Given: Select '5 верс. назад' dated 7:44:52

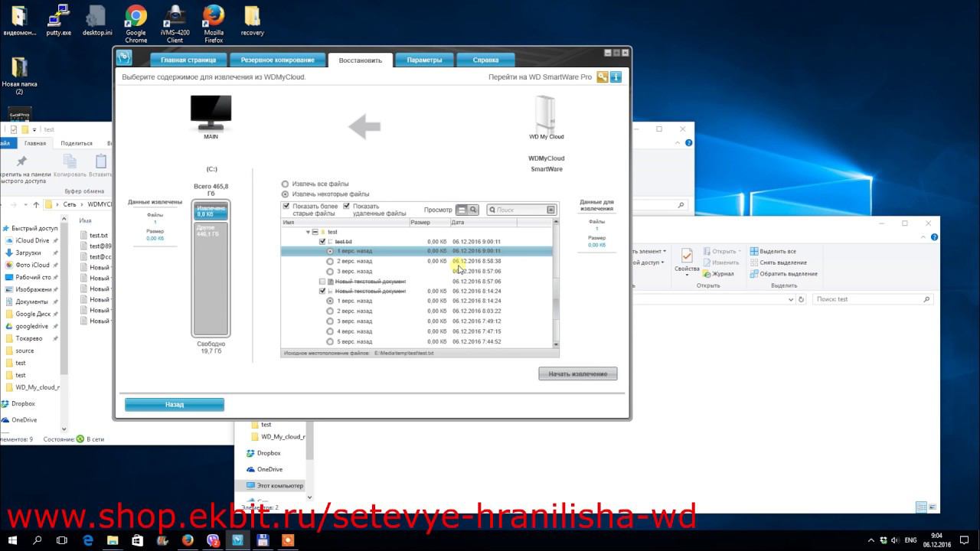Looking at the screenshot, I should coord(330,341).
